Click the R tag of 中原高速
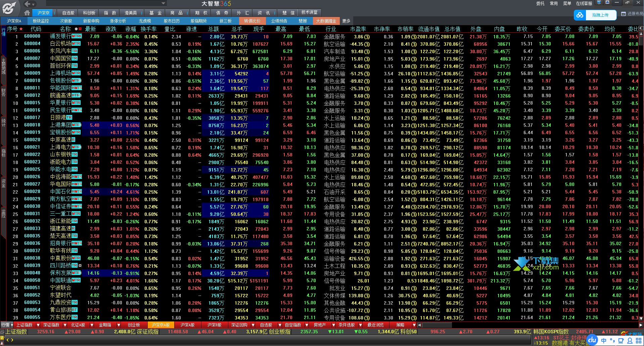 click(73, 140)
